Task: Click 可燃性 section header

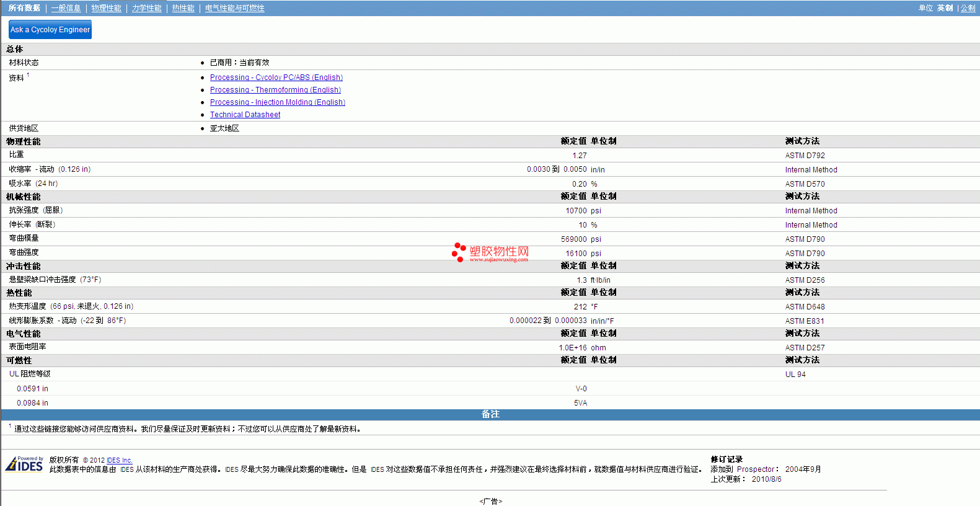Action: point(19,360)
